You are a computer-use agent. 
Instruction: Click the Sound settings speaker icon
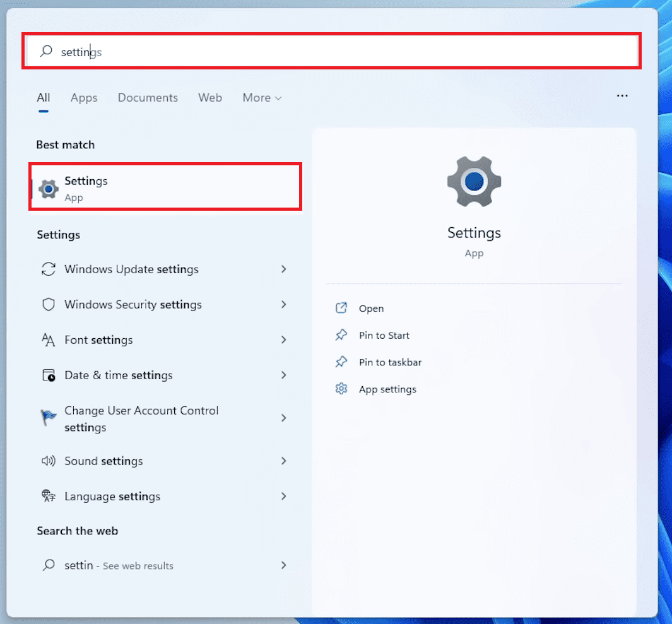tap(48, 461)
